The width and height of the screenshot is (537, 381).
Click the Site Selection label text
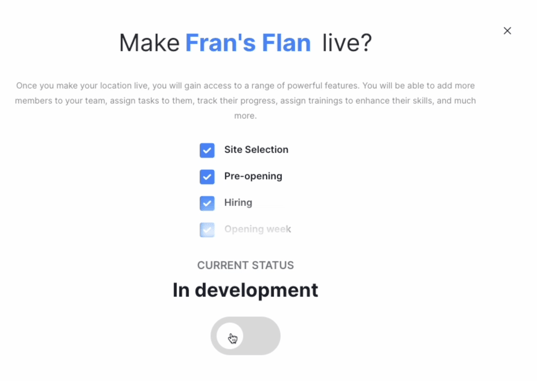[x=256, y=150]
